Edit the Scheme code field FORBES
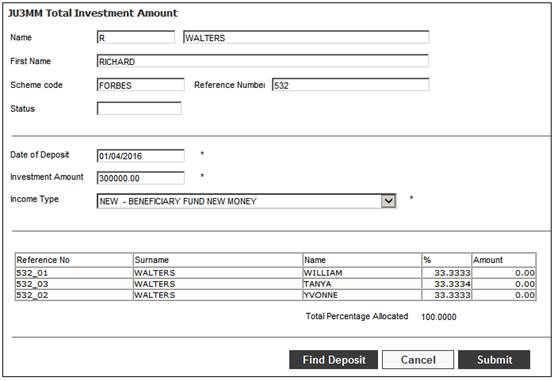 (141, 85)
